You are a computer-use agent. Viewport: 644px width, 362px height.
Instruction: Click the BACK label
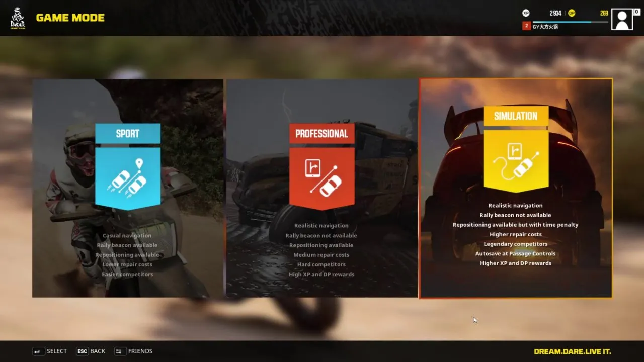tap(98, 351)
